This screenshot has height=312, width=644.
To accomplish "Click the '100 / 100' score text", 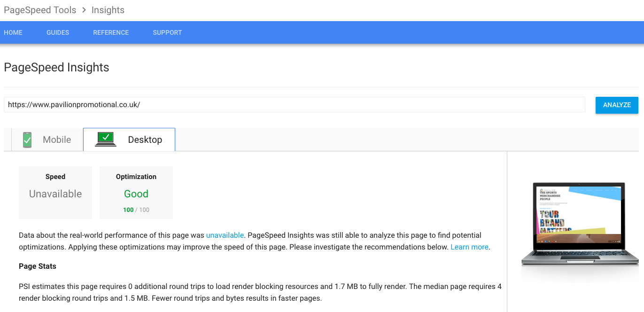I will coord(136,210).
